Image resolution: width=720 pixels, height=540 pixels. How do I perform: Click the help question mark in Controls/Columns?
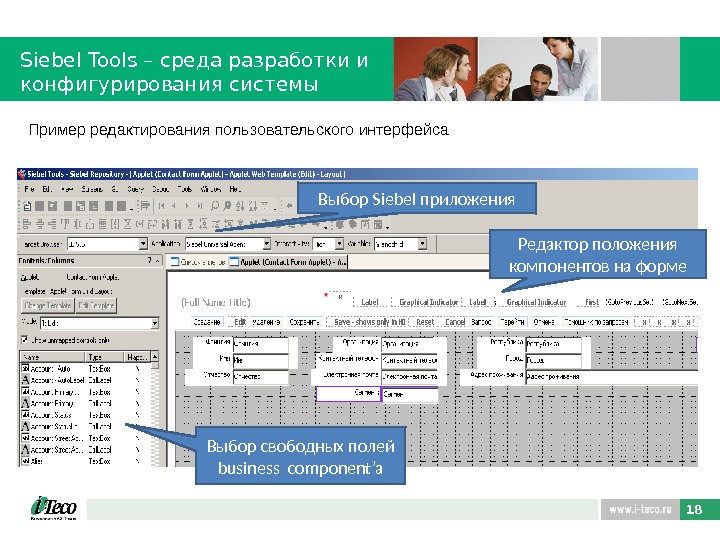point(150,260)
